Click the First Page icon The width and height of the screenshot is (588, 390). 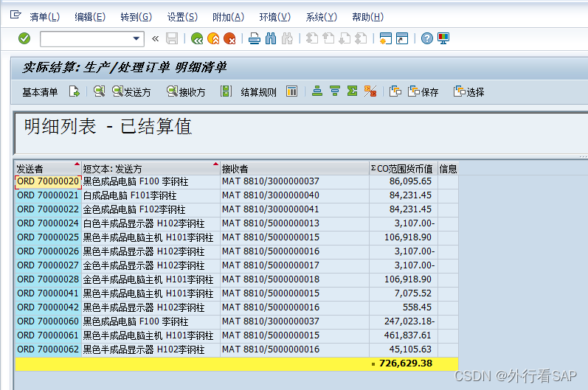coord(312,38)
